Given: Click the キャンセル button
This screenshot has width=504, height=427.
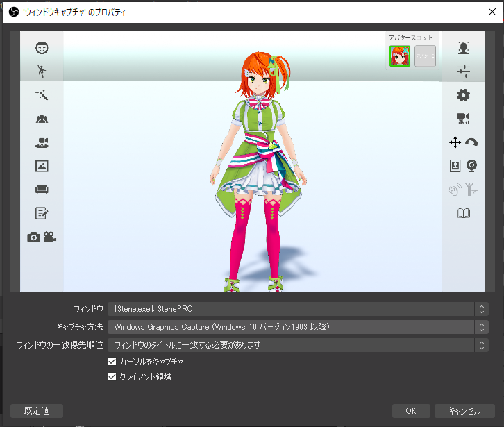Looking at the screenshot, I should pyautogui.click(x=464, y=411).
